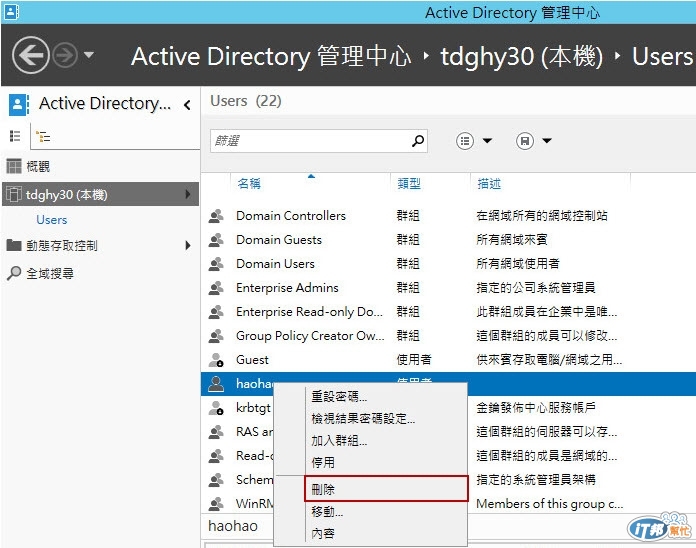Go back using the back arrow button
The height and width of the screenshot is (548, 696).
point(30,55)
